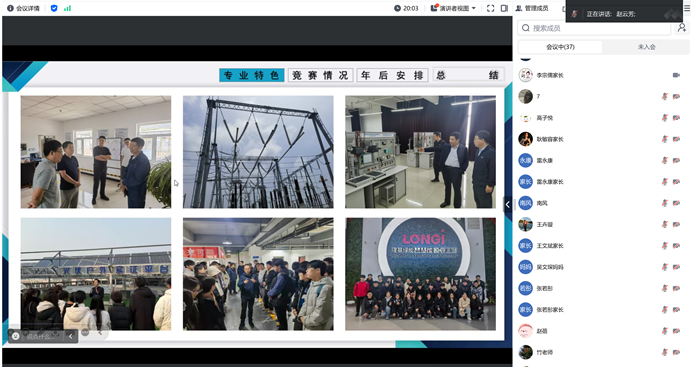Toggle the camera icon for 张若彤家长

pos(676,309)
